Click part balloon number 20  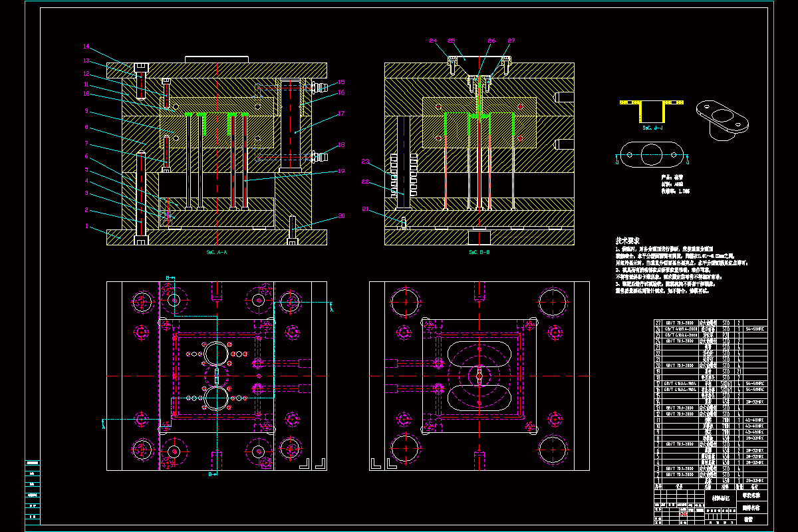pos(341,216)
